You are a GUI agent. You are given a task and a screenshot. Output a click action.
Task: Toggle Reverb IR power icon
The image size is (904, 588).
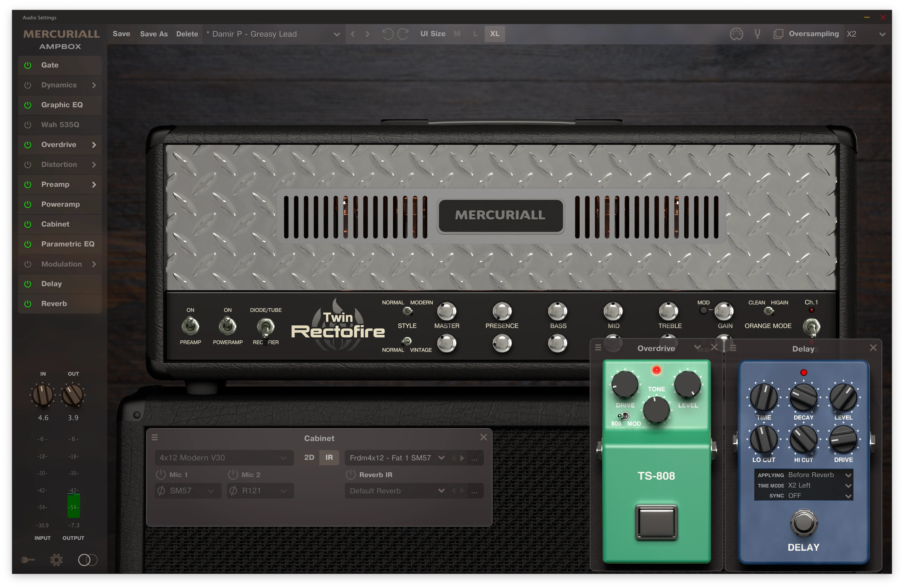[351, 474]
